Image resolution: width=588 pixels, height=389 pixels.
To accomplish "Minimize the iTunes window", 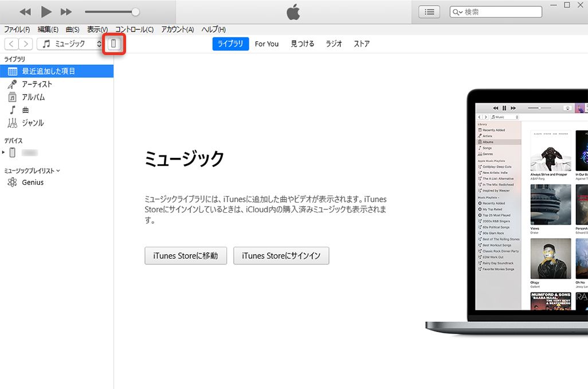I will coord(554,5).
